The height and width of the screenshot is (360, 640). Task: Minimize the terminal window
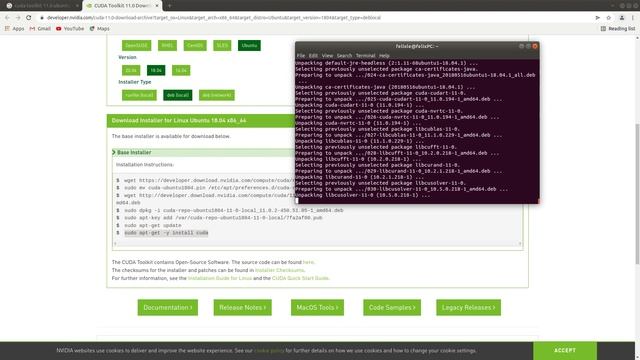(521, 46)
